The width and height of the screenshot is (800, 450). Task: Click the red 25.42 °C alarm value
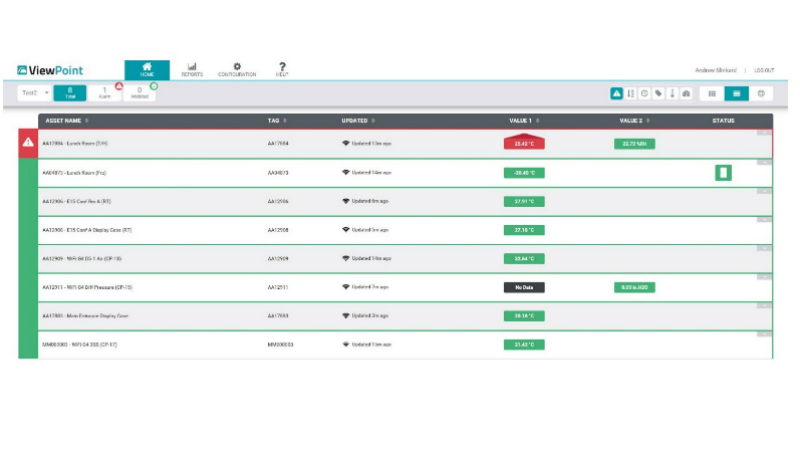click(x=524, y=144)
